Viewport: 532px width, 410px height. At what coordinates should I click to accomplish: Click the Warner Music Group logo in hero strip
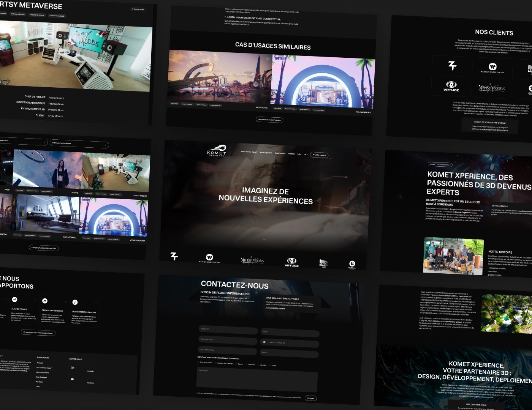(209, 259)
